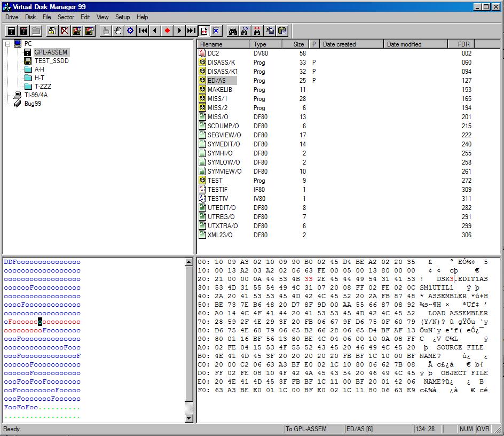The width and height of the screenshot is (504, 436).
Task: Select the TEST_SSDD disk in tree
Action: pos(51,61)
